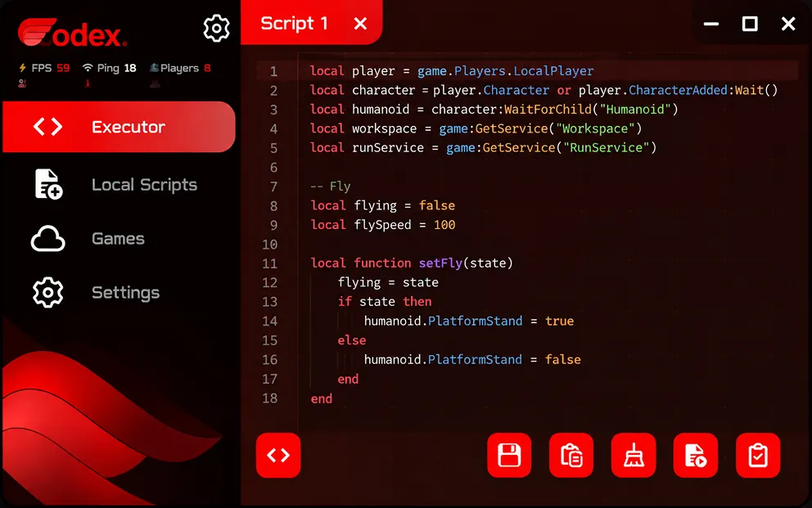Click "flying = state" on line 12

[x=388, y=282]
